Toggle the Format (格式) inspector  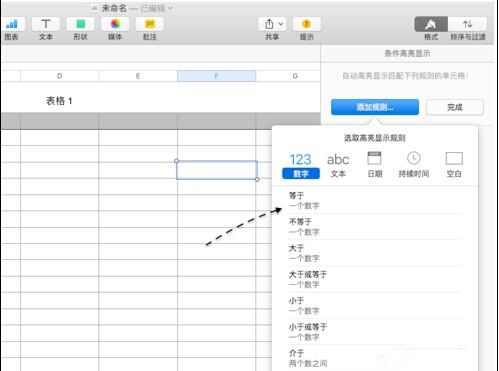431,24
